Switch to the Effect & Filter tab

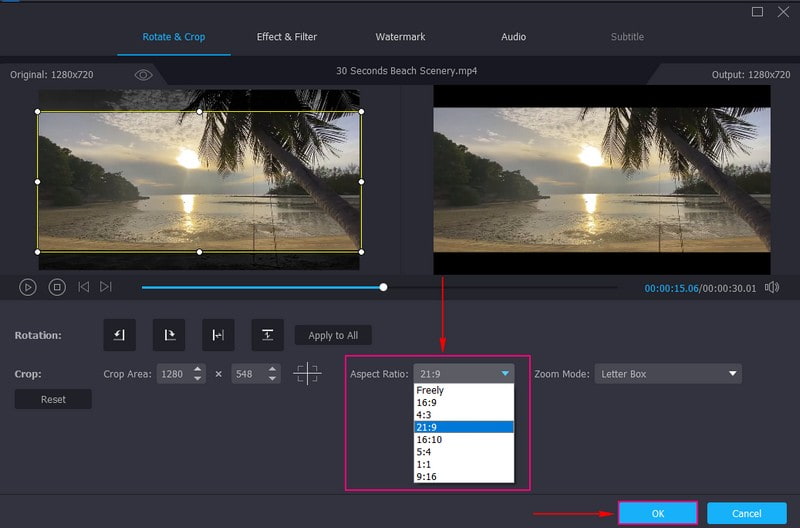tap(287, 37)
